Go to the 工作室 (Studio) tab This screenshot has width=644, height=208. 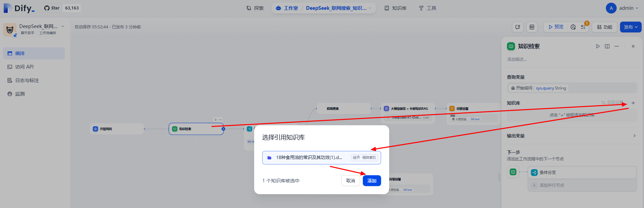(x=287, y=8)
